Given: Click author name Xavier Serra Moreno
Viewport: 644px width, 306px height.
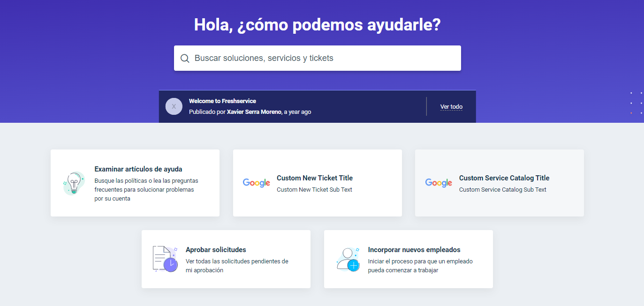Looking at the screenshot, I should click(254, 112).
